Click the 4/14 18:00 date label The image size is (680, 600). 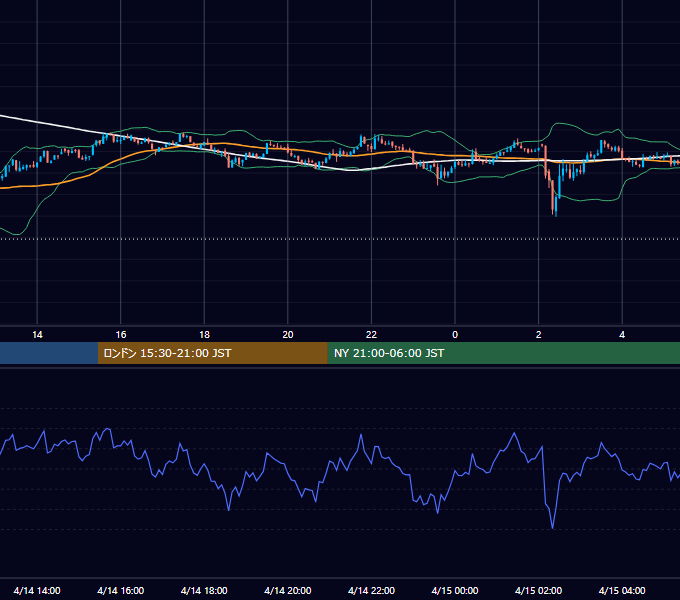[204, 590]
